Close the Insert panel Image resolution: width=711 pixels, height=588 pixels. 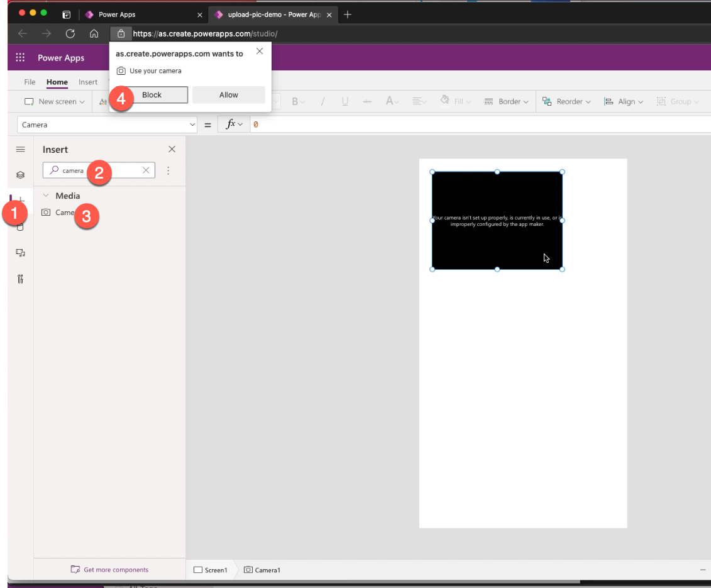[172, 149]
